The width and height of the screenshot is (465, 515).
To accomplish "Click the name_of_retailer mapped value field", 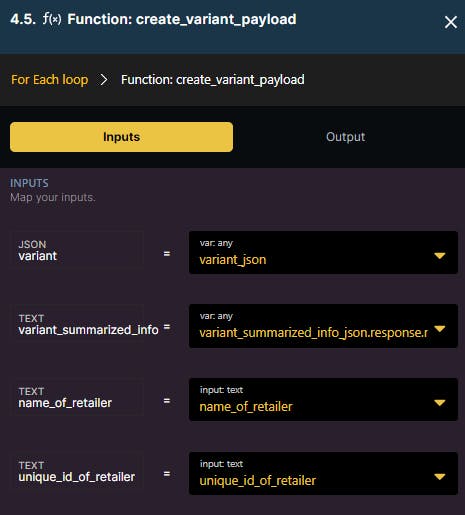I will (x=323, y=399).
